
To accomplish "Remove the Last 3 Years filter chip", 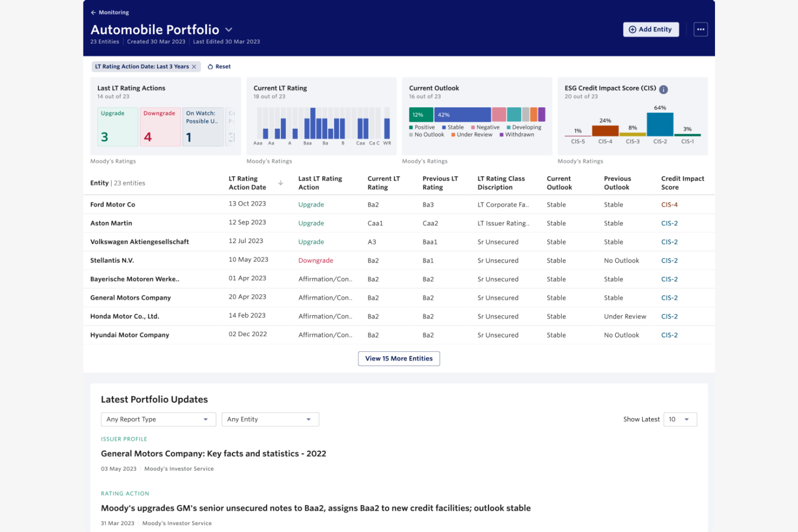I will coord(194,66).
